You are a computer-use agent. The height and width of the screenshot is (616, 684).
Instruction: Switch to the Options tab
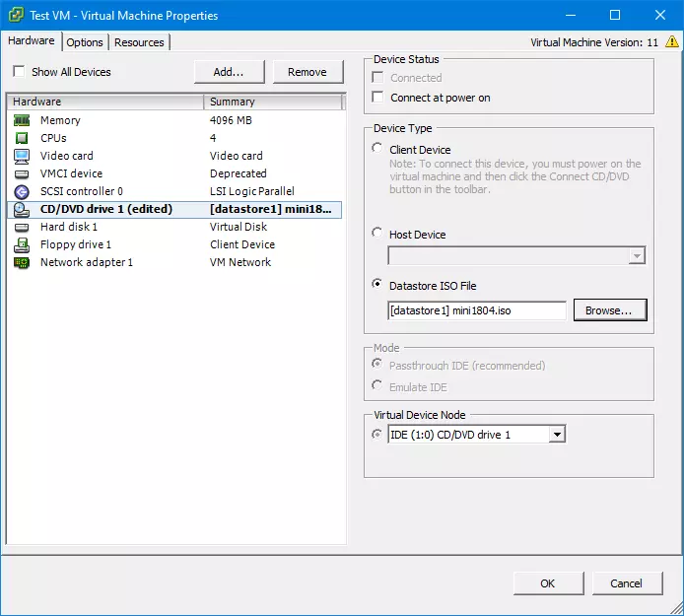pos(85,42)
